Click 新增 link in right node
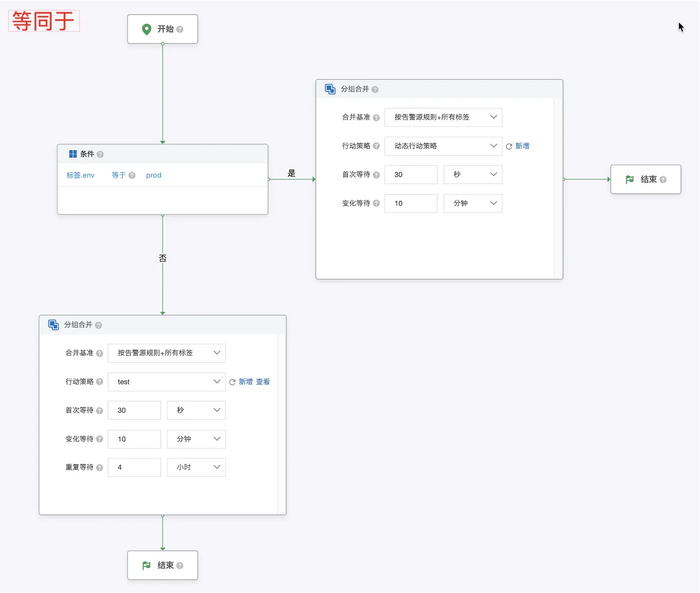This screenshot has height=593, width=700. (522, 146)
